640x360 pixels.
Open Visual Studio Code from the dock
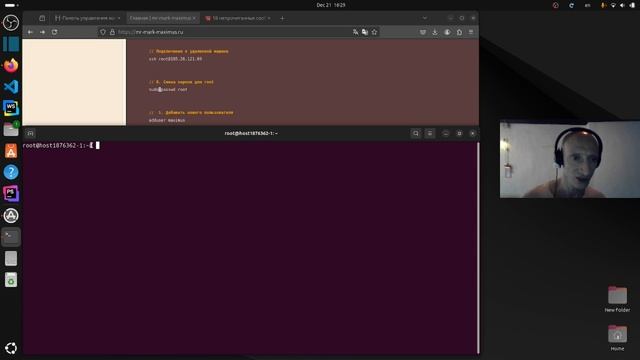click(x=11, y=87)
